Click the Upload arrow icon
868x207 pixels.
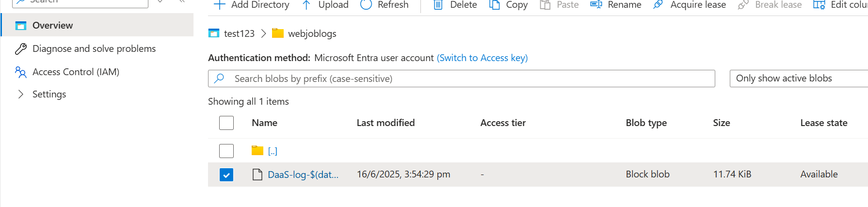click(x=306, y=5)
